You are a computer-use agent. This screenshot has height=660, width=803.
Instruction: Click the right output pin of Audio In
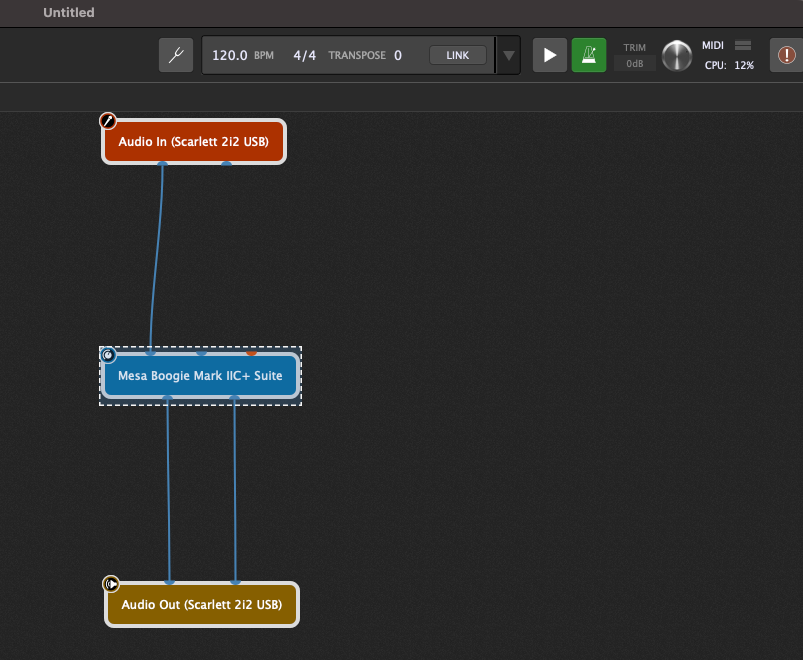(x=226, y=164)
